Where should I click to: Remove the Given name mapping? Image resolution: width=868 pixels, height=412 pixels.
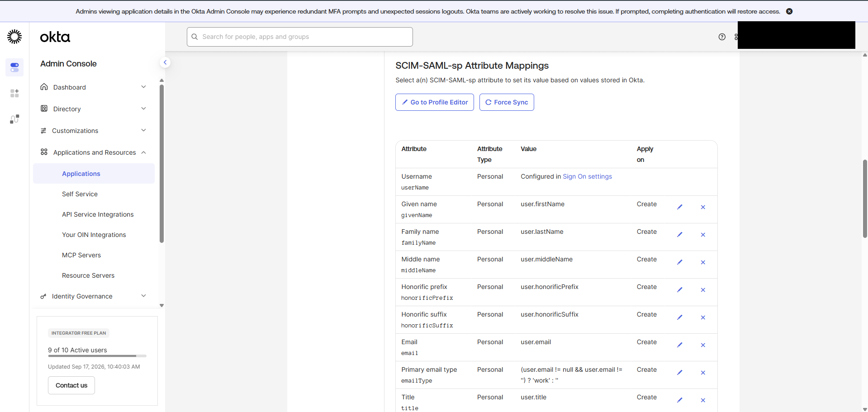click(703, 207)
